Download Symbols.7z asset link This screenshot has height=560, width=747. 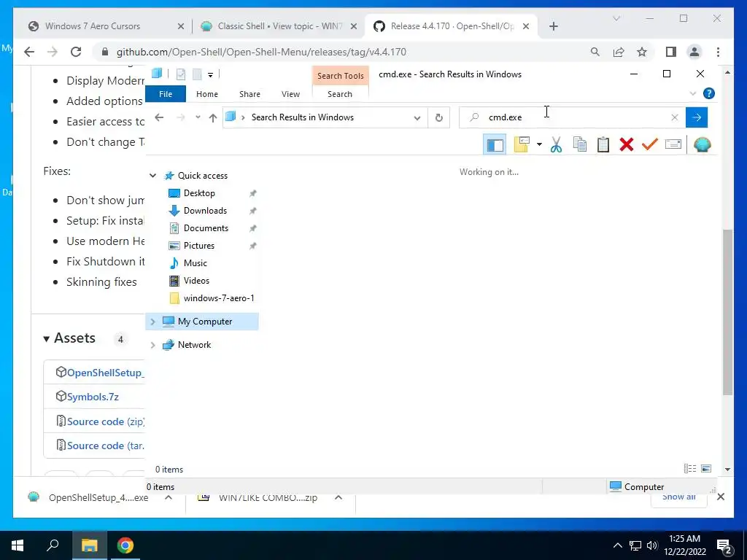(x=93, y=397)
